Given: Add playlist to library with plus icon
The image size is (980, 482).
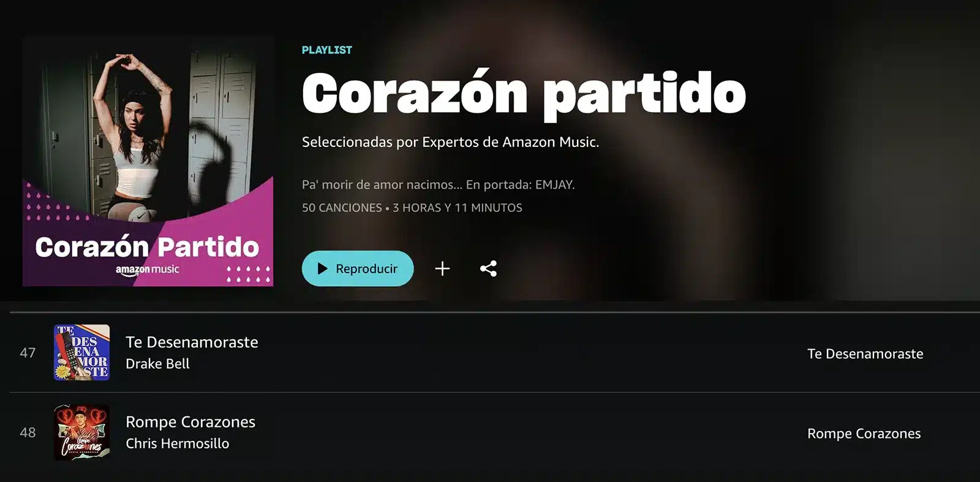Looking at the screenshot, I should (x=442, y=268).
